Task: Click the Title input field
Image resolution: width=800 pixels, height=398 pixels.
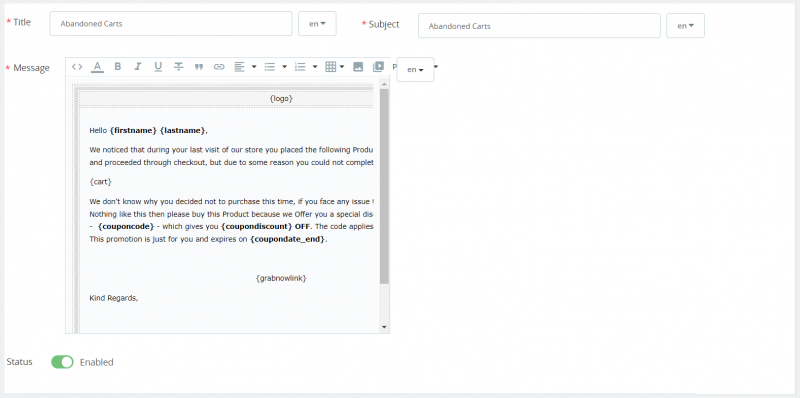Action: click(171, 23)
